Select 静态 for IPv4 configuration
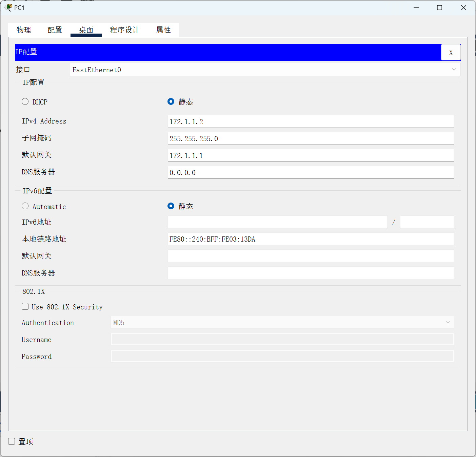The height and width of the screenshot is (457, 476). click(171, 101)
